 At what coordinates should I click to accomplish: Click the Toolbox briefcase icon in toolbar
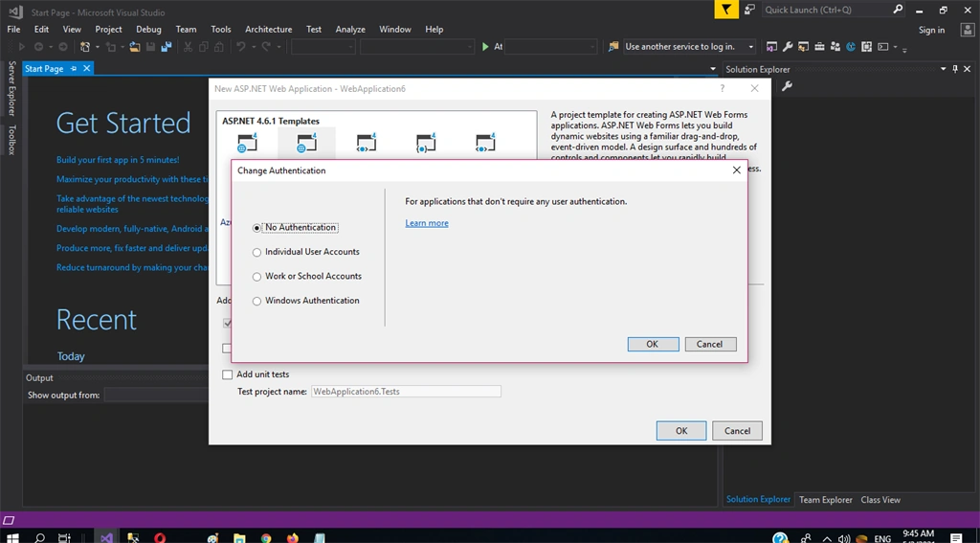(819, 47)
